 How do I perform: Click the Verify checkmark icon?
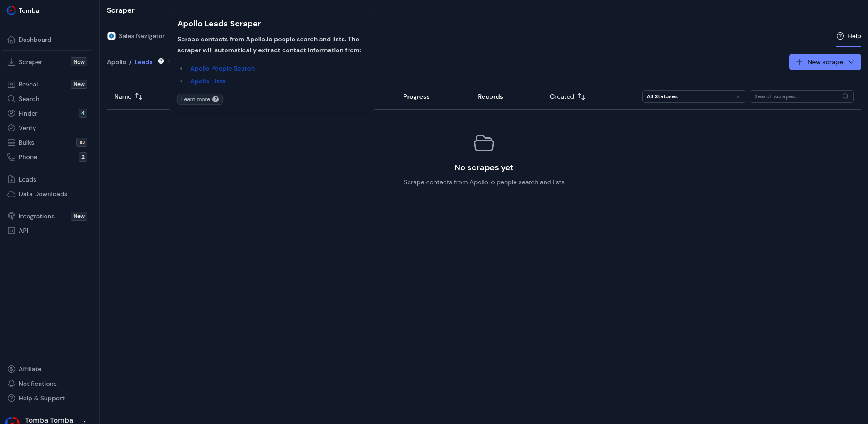pyautogui.click(x=11, y=128)
